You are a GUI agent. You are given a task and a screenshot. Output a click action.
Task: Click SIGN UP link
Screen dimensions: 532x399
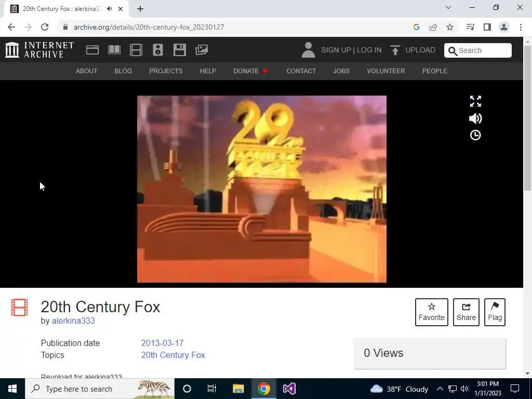(x=336, y=50)
